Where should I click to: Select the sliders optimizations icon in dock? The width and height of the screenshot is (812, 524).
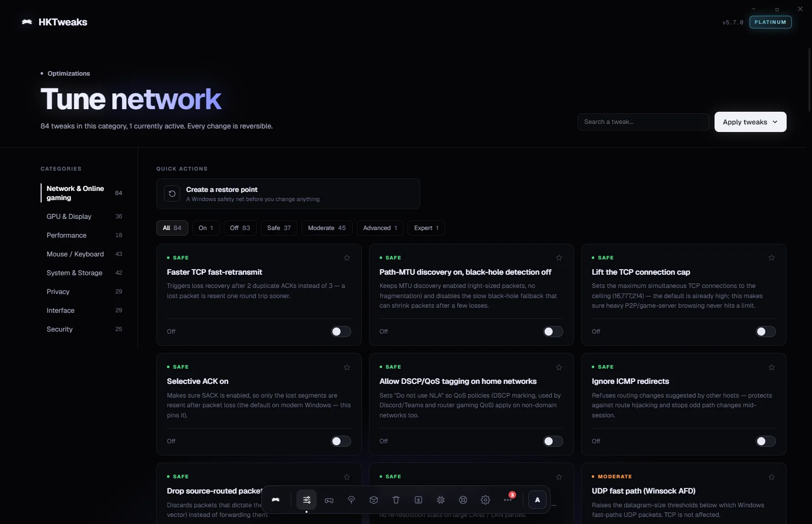(307, 500)
